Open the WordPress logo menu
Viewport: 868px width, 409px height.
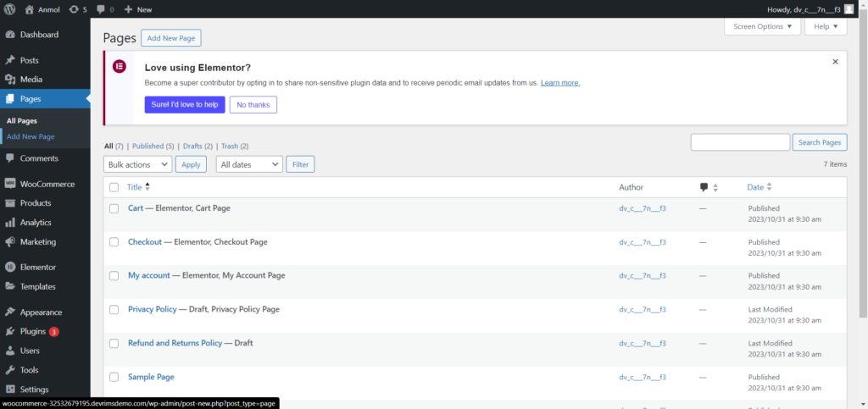point(10,8)
